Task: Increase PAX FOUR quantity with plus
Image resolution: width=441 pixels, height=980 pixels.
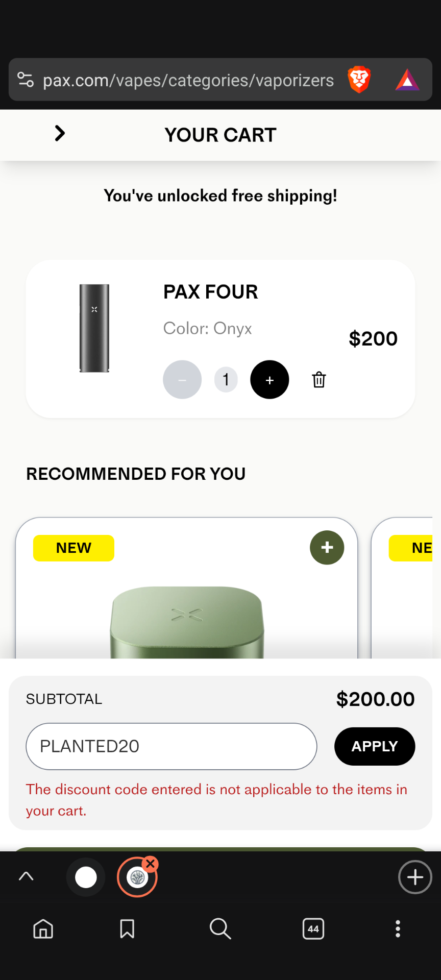Action: [x=269, y=380]
